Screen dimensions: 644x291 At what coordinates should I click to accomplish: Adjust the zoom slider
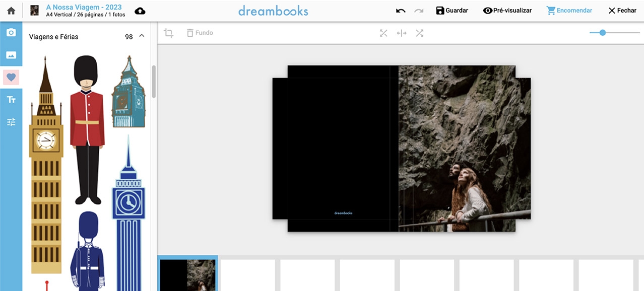coord(603,33)
